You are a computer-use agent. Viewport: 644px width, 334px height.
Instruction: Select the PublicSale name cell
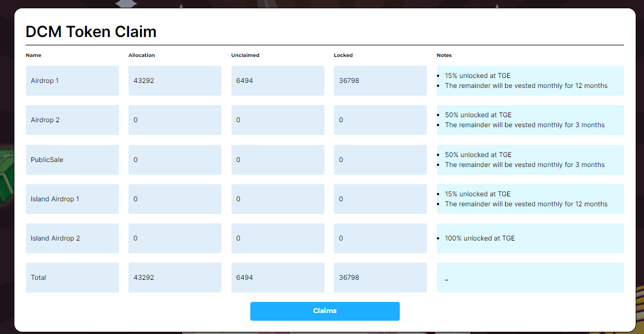pos(73,160)
